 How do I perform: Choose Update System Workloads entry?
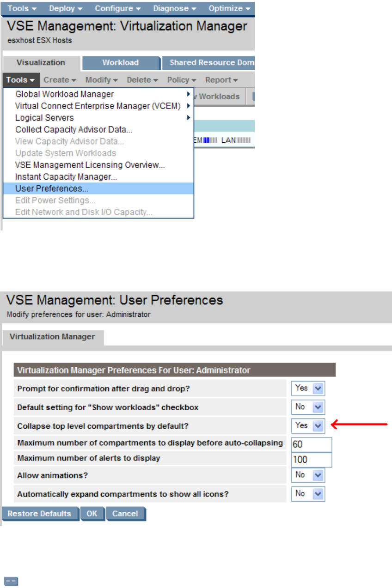(x=98, y=153)
